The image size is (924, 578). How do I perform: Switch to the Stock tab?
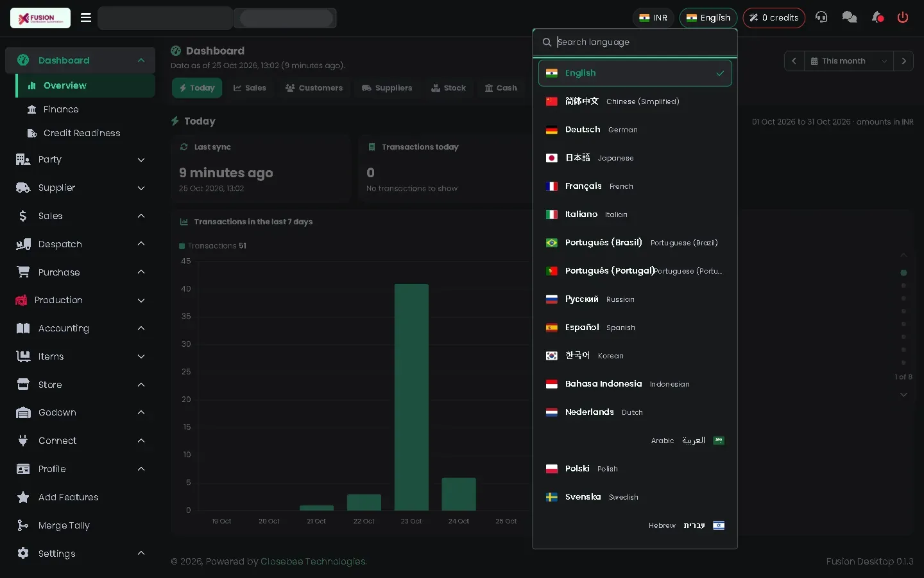click(449, 88)
